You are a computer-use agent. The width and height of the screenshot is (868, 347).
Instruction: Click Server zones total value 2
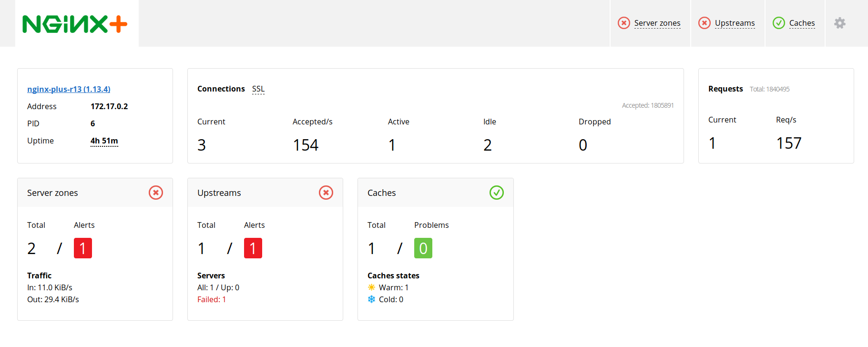click(x=31, y=248)
